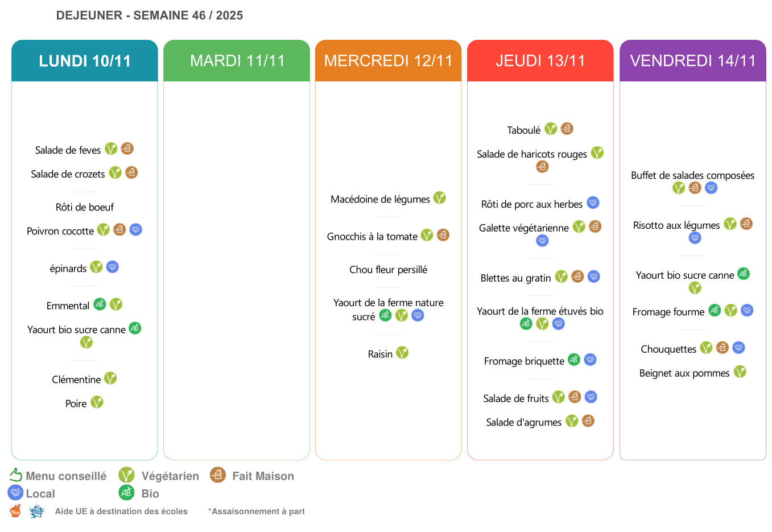Click the Rôti de boeuf menu item
The height and width of the screenshot is (532, 772).
click(85, 207)
